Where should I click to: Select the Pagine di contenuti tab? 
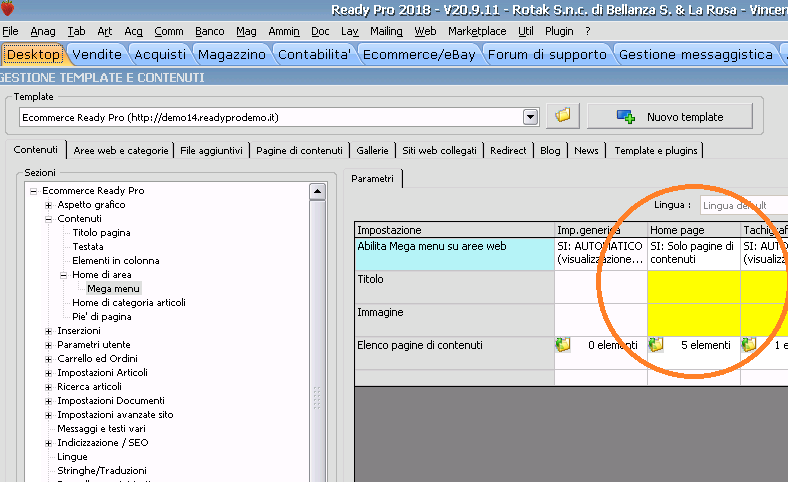[x=299, y=150]
